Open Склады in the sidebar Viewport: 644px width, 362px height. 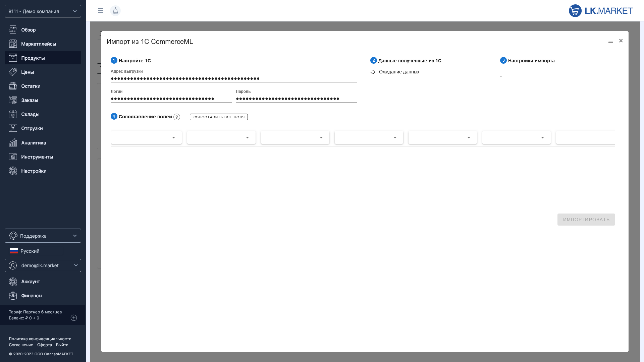click(43, 114)
